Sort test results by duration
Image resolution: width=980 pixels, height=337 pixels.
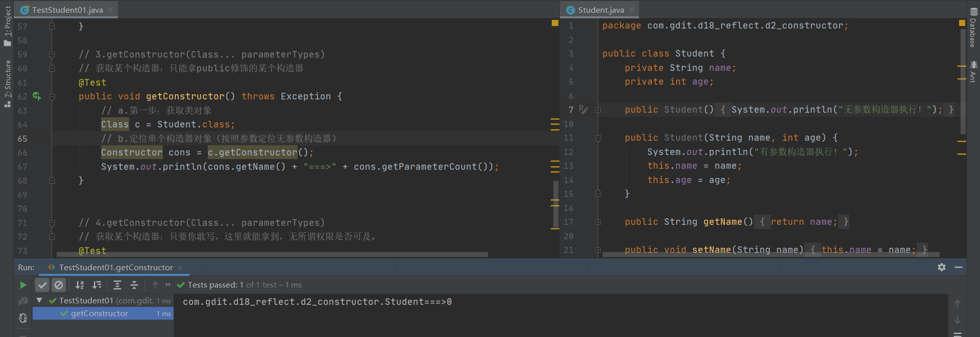coord(97,285)
